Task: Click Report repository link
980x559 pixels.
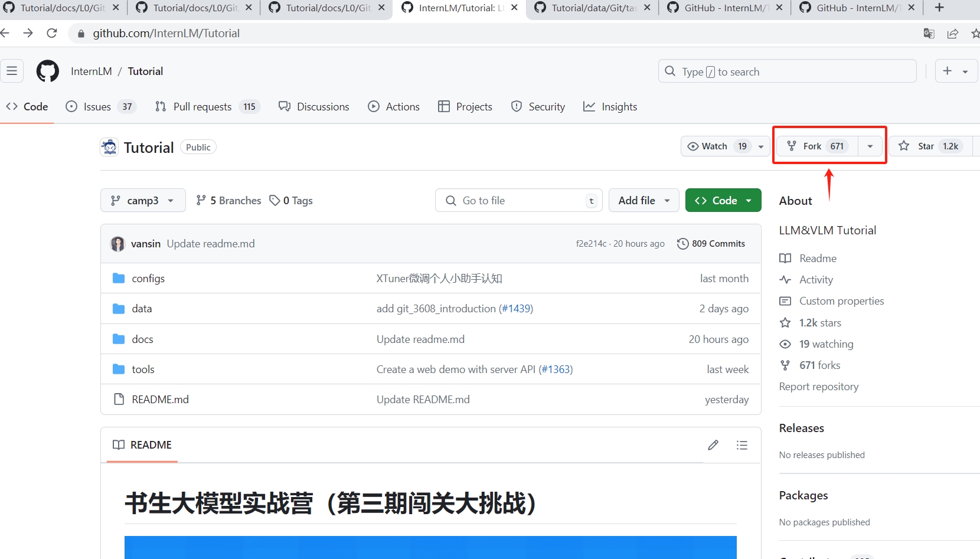Action: [x=819, y=387]
